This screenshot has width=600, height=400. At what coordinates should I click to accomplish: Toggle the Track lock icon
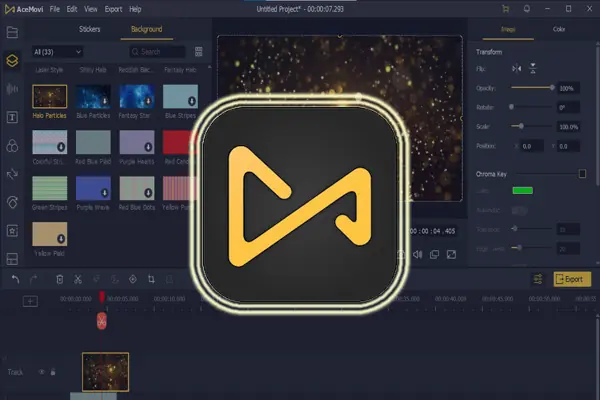coord(53,372)
